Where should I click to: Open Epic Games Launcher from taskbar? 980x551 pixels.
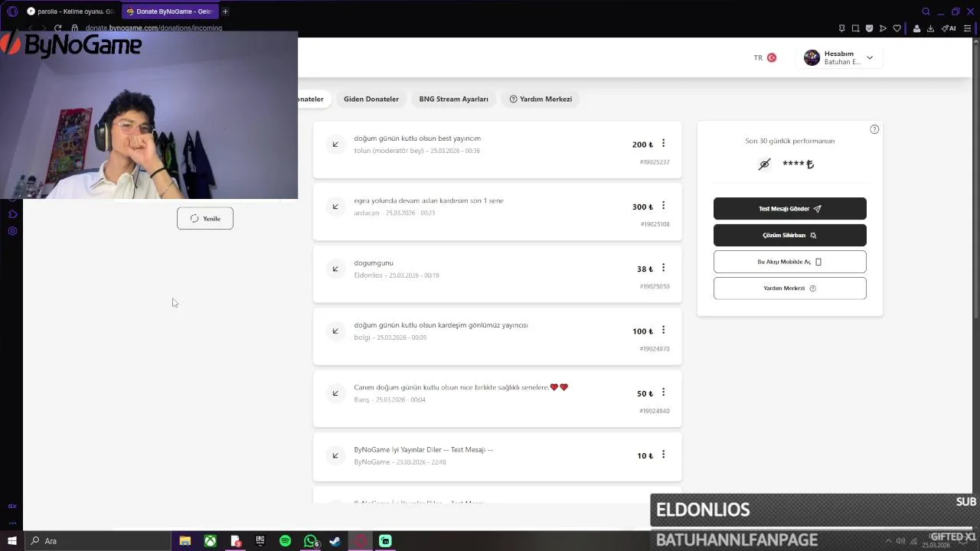[260, 541]
